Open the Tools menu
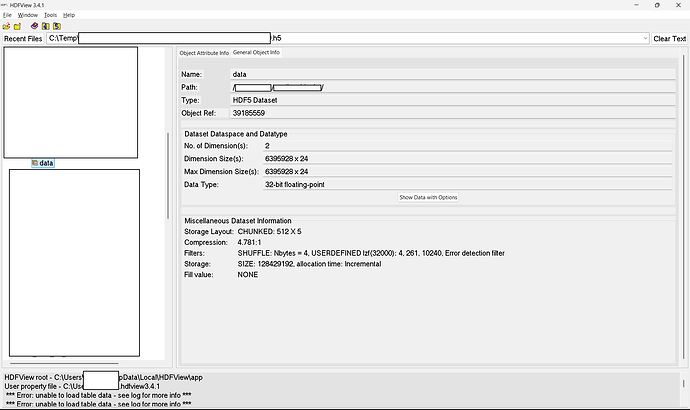Viewport: 690px width, 410px height. coord(50,15)
